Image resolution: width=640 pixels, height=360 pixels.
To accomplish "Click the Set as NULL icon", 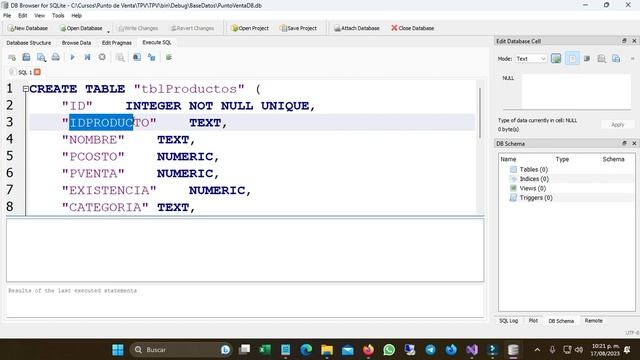I will (x=587, y=58).
